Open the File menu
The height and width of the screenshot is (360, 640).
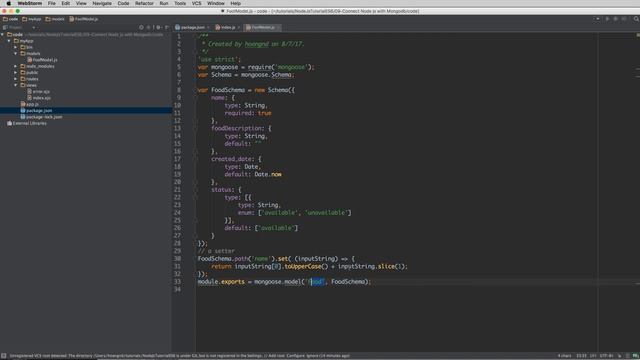click(x=51, y=3)
